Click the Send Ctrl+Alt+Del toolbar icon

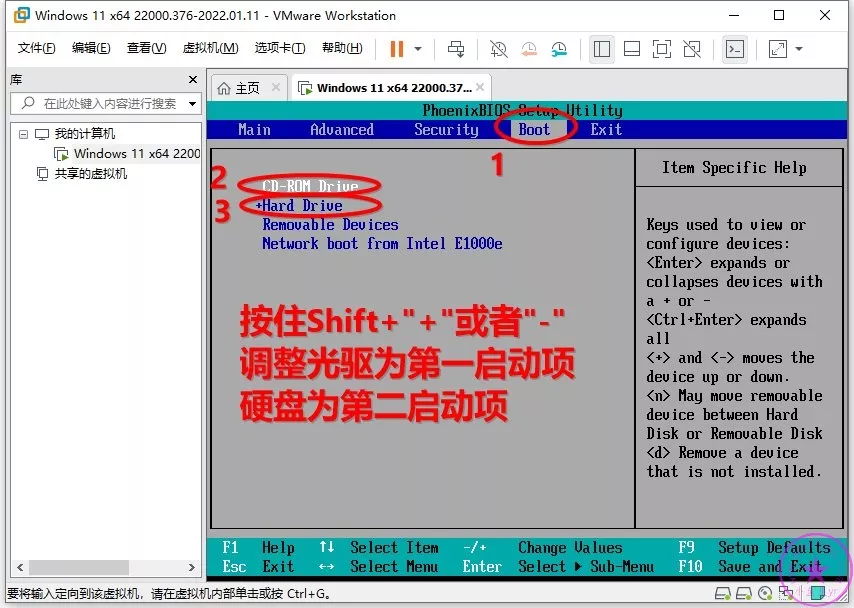point(456,49)
